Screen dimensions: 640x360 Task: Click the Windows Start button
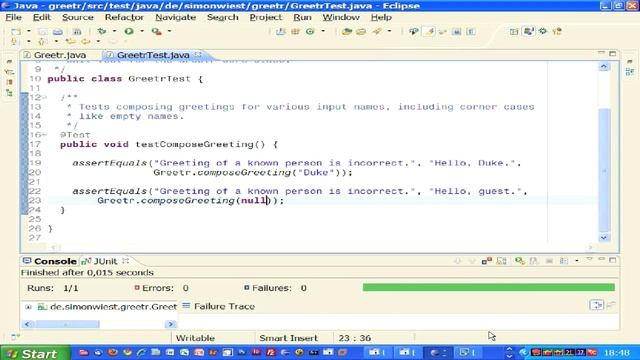click(35, 353)
